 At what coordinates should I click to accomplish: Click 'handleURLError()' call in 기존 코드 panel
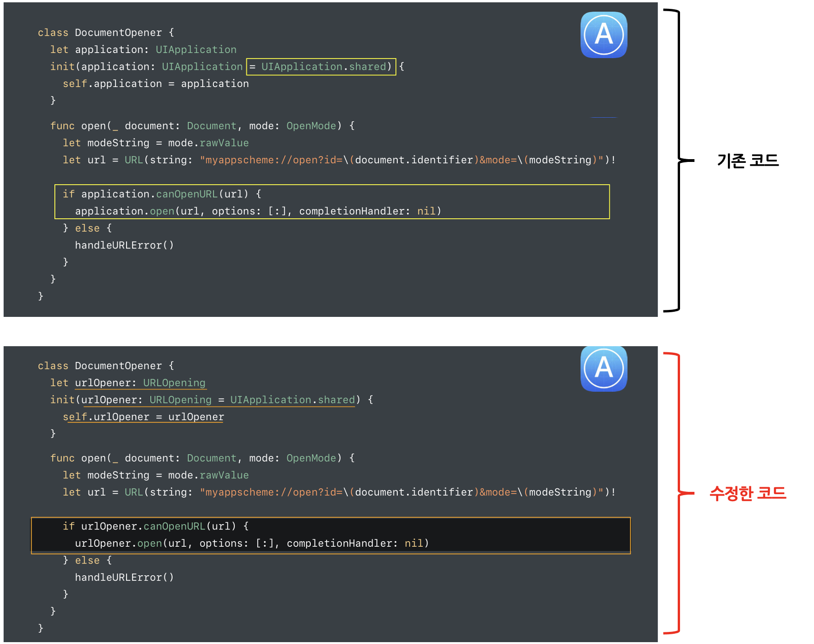pyautogui.click(x=124, y=245)
